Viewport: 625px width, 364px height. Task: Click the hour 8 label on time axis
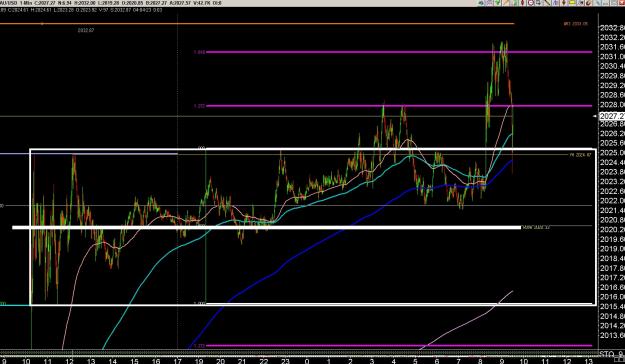[x=480, y=361]
